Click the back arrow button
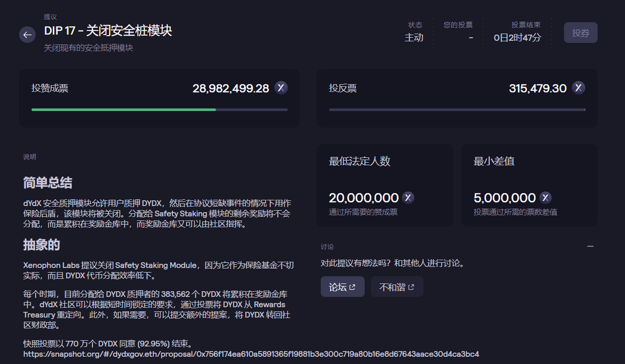The width and height of the screenshot is (625, 364). [x=27, y=35]
